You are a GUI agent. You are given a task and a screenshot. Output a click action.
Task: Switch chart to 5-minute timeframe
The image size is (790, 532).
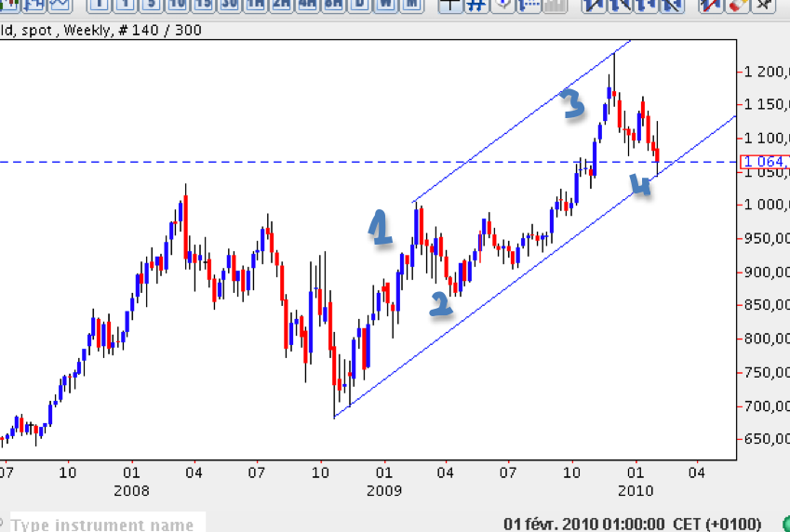click(x=152, y=5)
